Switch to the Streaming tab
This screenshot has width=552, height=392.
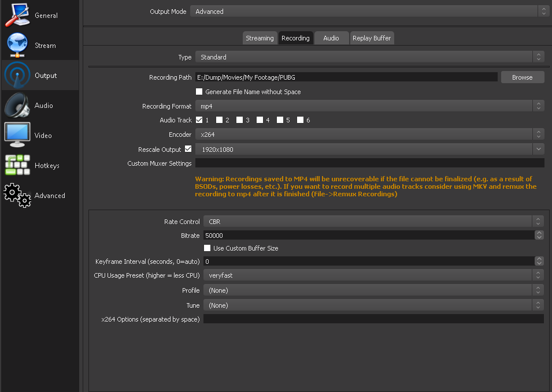click(260, 38)
